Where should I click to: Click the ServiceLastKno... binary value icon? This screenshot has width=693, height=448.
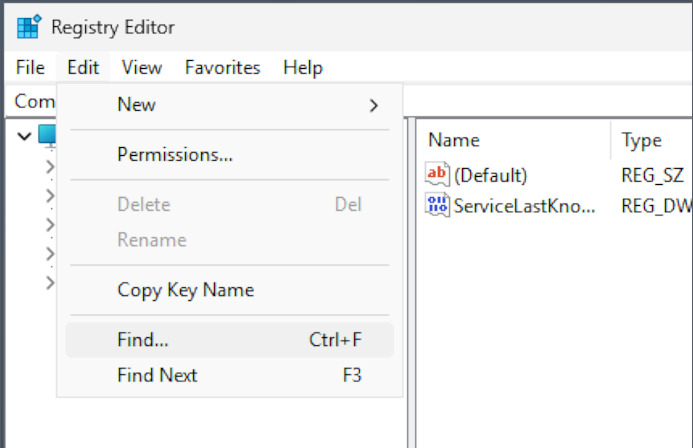437,205
